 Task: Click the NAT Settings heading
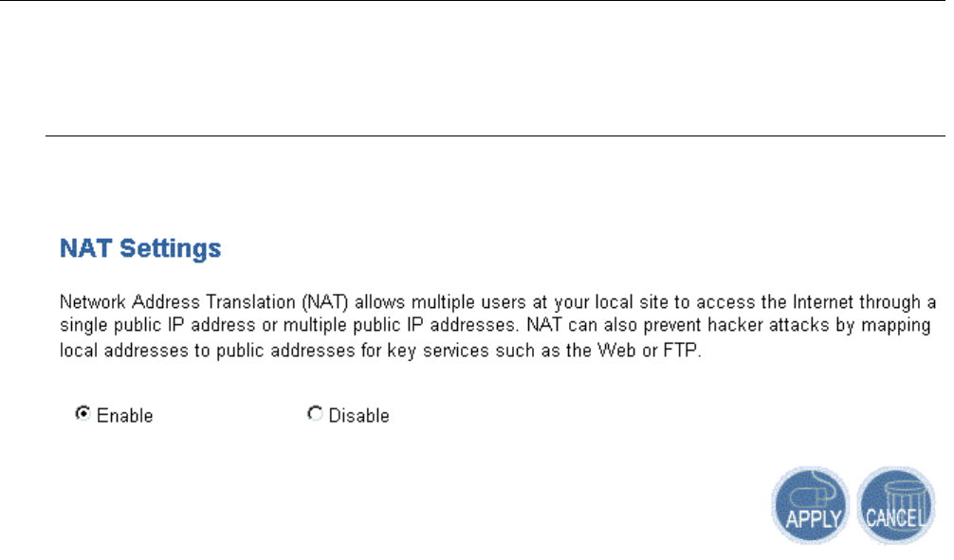(140, 249)
